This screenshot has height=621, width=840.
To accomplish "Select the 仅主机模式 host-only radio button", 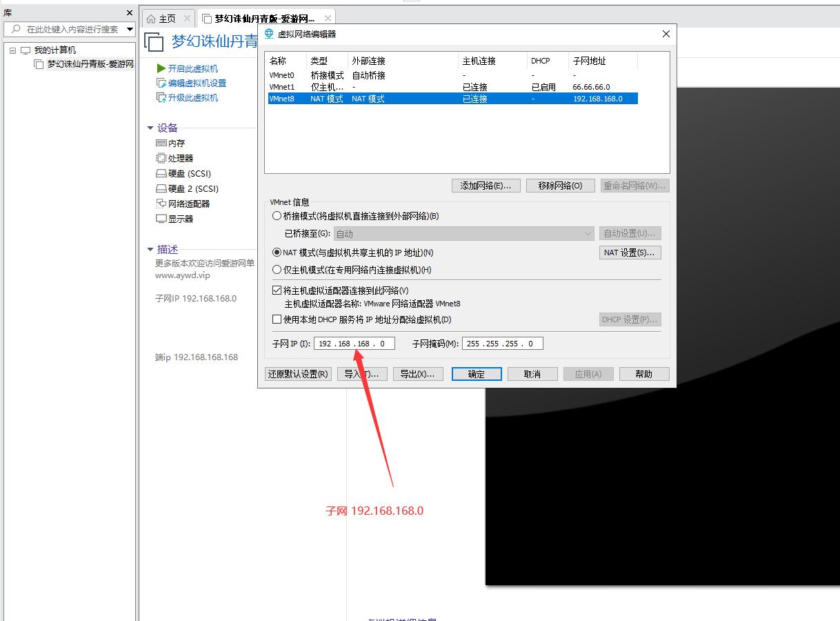I will (x=277, y=270).
